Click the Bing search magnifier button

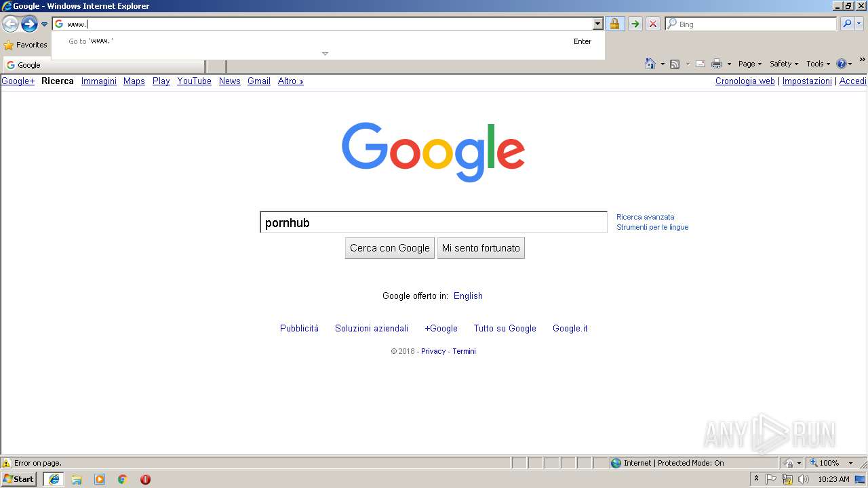coord(847,24)
